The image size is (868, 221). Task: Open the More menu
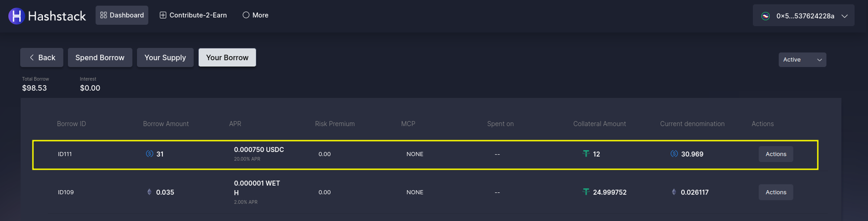[256, 15]
